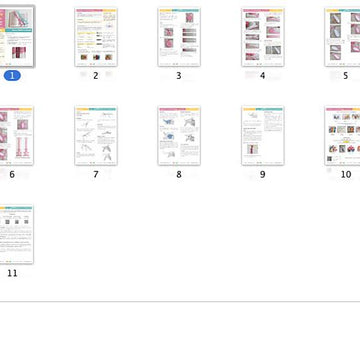Select the page 1 thumbnail
The height and width of the screenshot is (360, 360).
coord(16,37)
